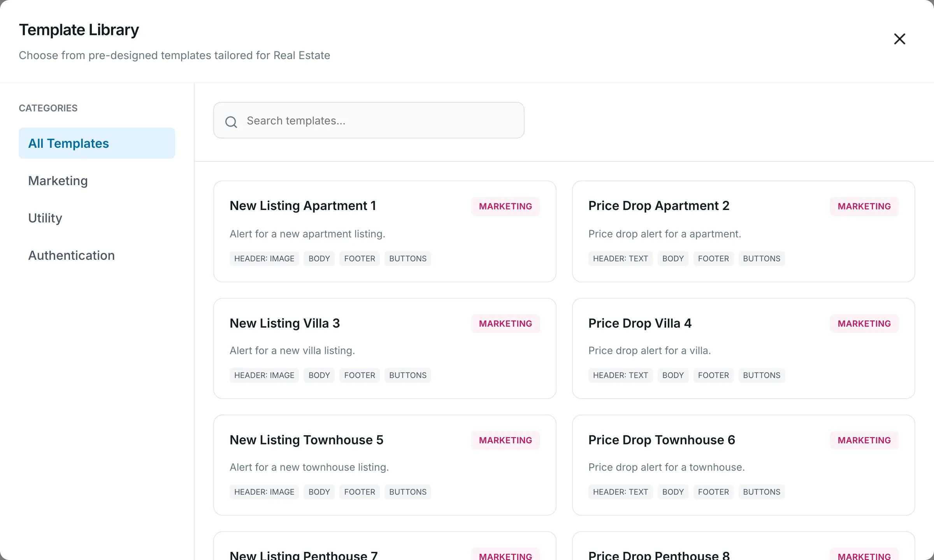Image resolution: width=934 pixels, height=560 pixels.
Task: Click 'Alert for a new apartment listing.' description
Action: pyautogui.click(x=307, y=234)
